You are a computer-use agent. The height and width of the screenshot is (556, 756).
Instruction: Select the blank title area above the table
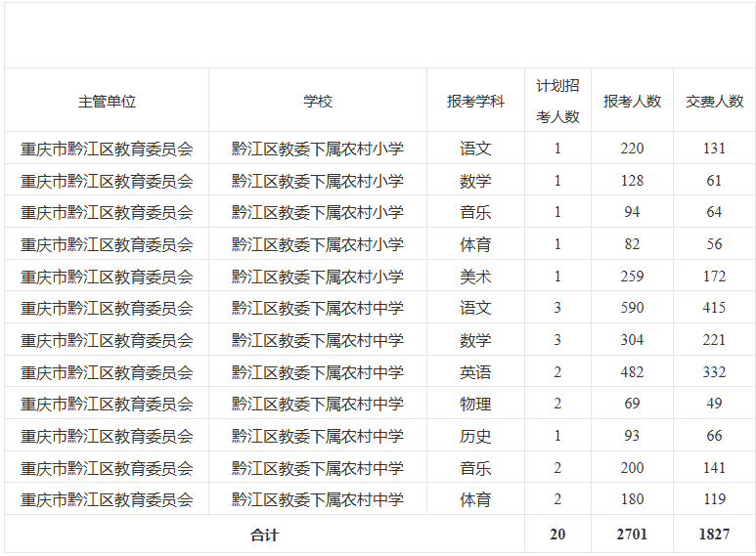pyautogui.click(x=379, y=35)
